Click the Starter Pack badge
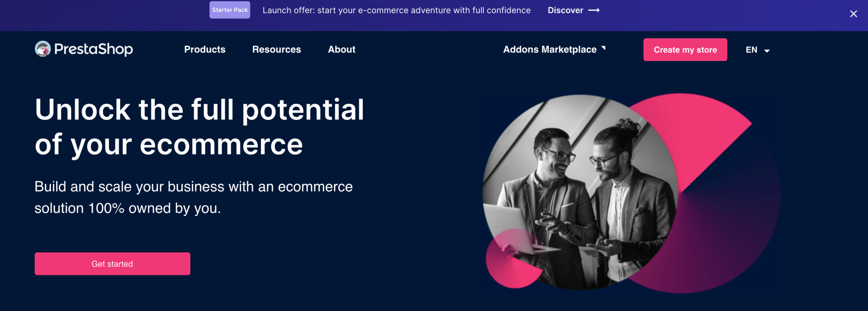The image size is (868, 311). [230, 10]
